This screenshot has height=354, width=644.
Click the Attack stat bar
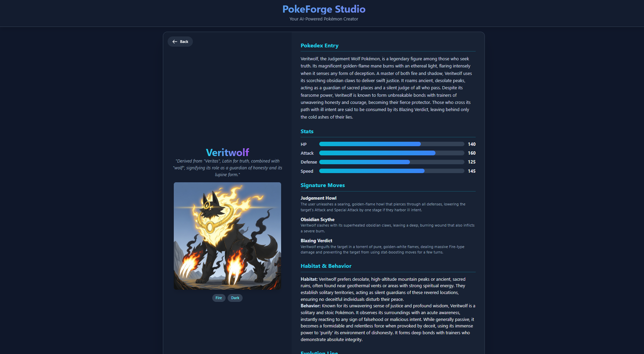tap(392, 153)
